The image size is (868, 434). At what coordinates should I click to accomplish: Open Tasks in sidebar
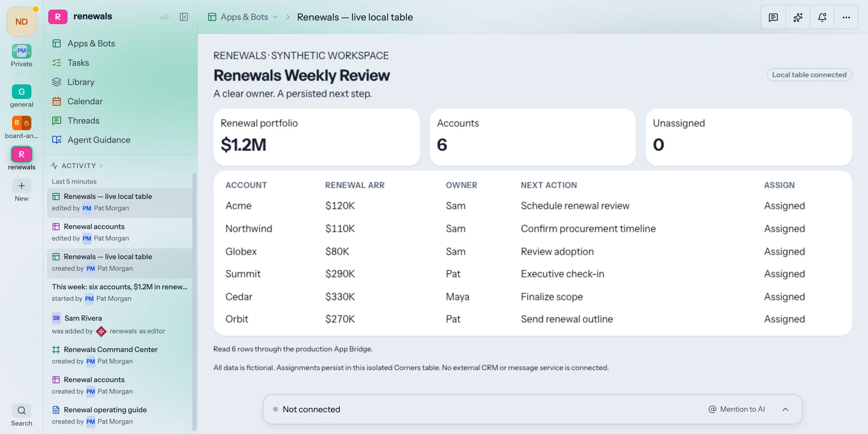[120, 63]
